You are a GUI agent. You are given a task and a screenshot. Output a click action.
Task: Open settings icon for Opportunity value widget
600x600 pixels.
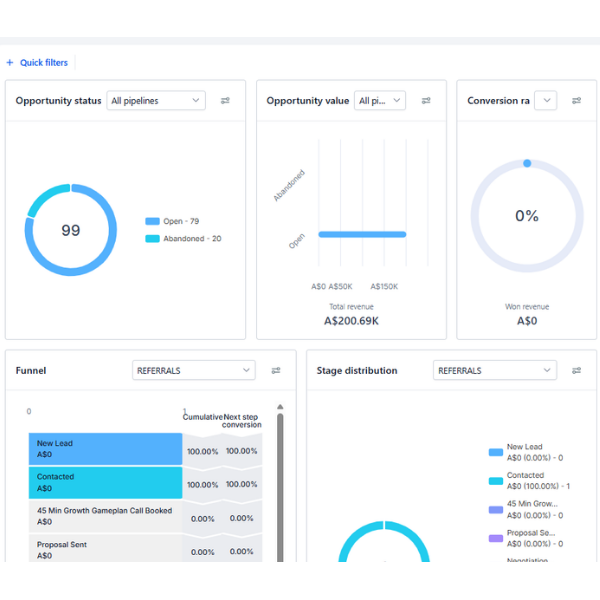426,101
